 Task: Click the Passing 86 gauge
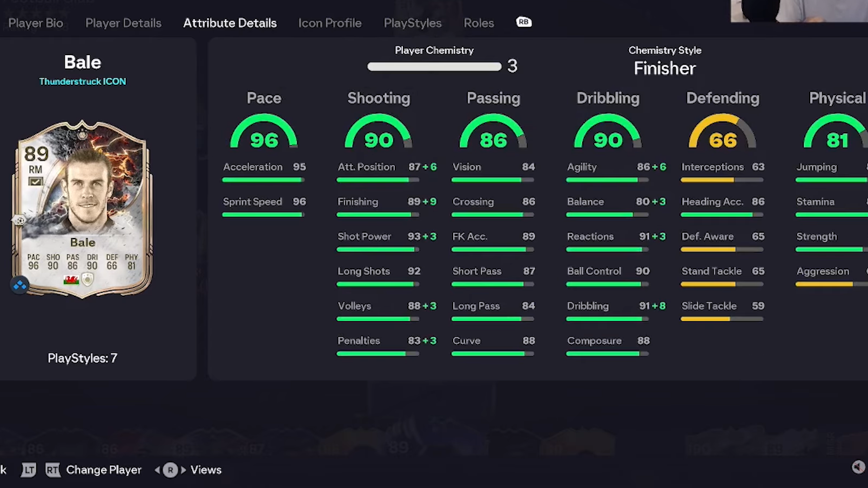coord(493,131)
